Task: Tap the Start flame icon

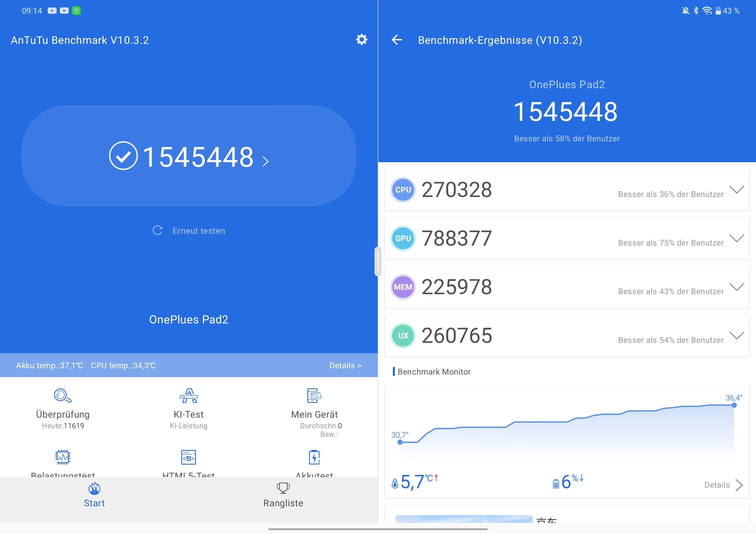Action: 94,488
